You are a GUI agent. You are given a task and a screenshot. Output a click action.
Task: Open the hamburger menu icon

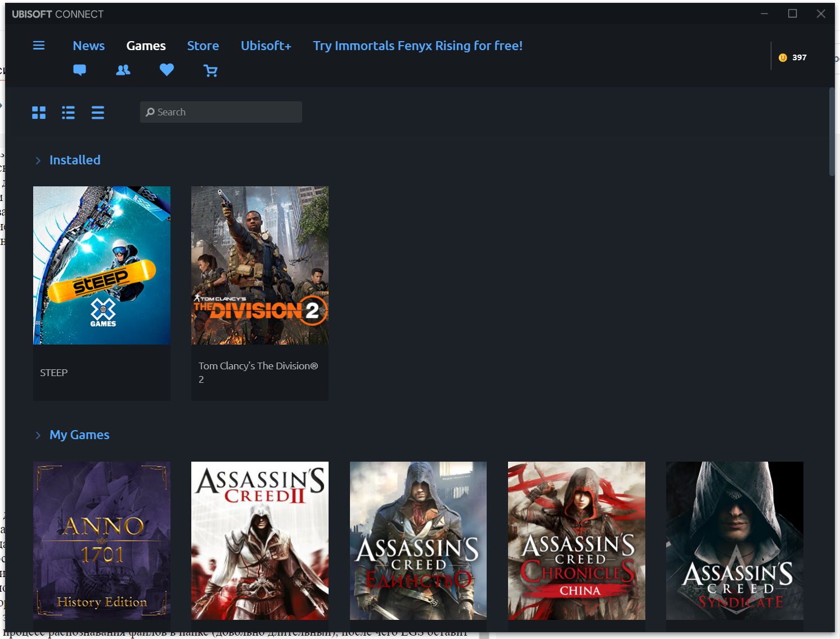tap(39, 46)
